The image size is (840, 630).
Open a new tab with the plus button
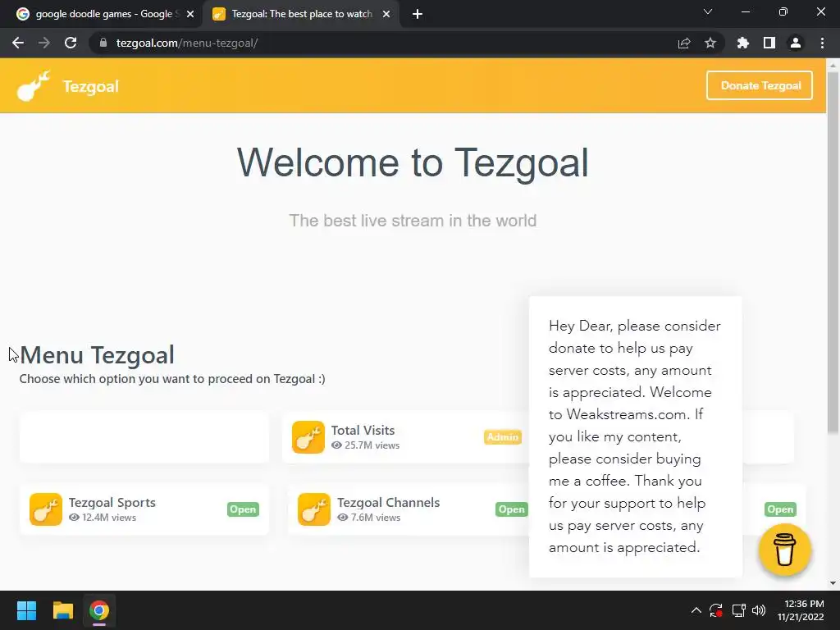coord(418,14)
